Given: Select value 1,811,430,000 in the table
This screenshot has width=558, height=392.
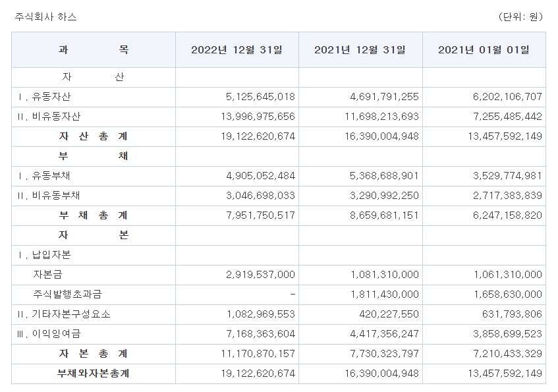Looking at the screenshot, I should (384, 294).
